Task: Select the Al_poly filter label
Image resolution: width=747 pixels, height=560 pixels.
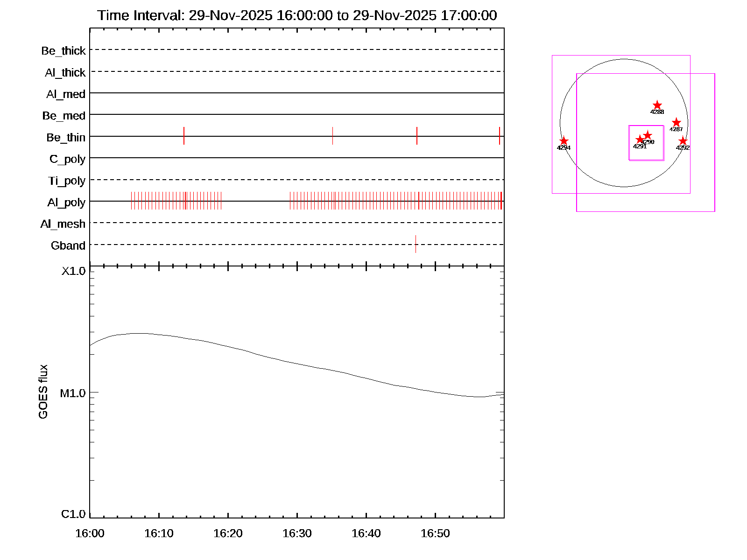Action: (66, 203)
